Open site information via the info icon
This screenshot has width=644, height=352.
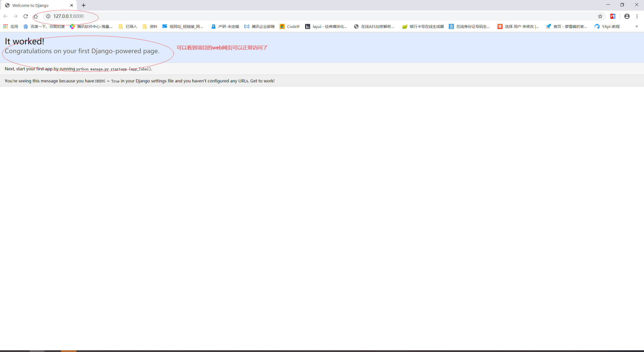(x=48, y=16)
